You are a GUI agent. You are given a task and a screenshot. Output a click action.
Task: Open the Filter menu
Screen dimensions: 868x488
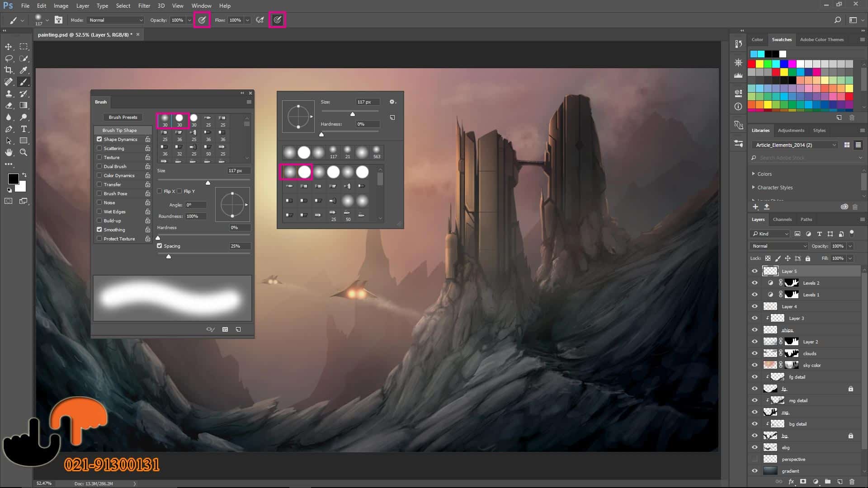coord(144,6)
